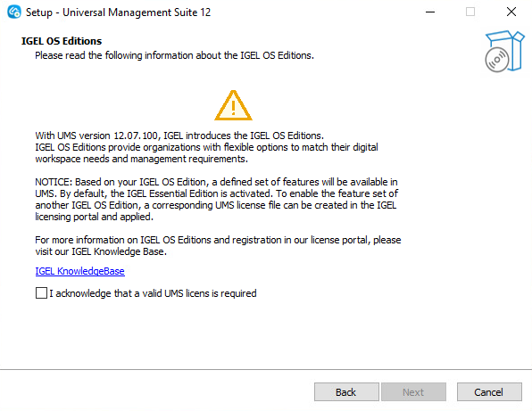The height and width of the screenshot is (411, 532).
Task: Open the IGEL KnowledgeBase link
Action: [x=79, y=271]
